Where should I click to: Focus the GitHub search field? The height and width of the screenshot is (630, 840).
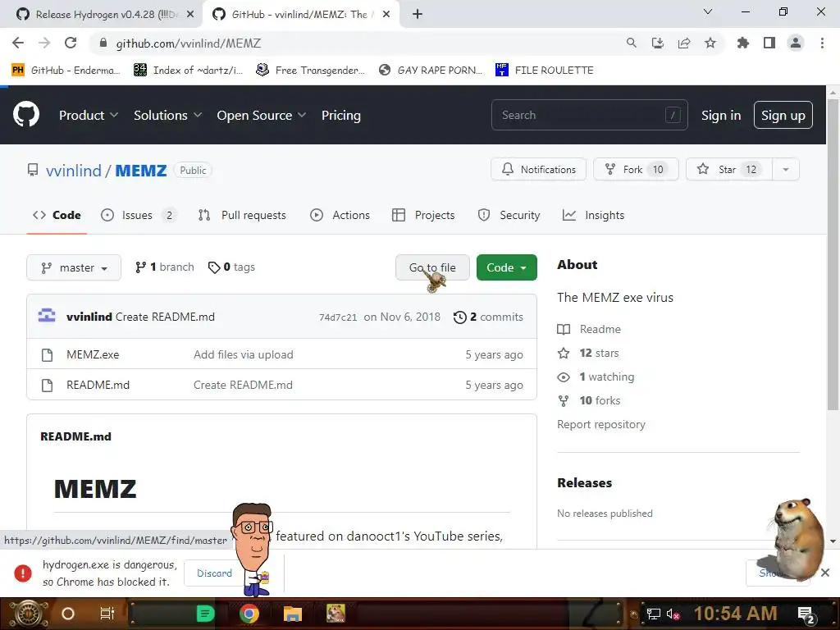tap(589, 115)
